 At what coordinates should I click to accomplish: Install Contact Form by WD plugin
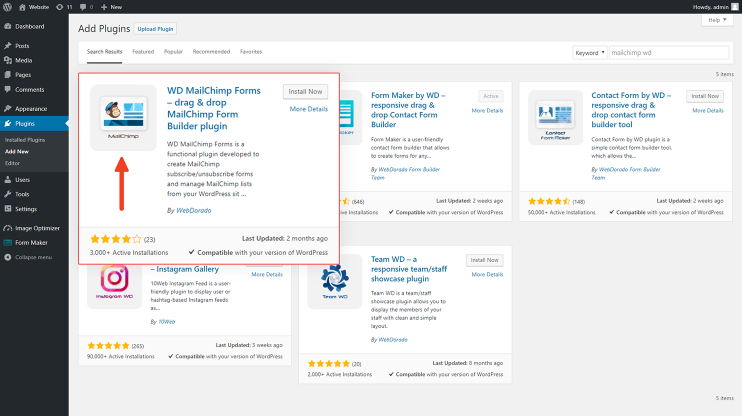(705, 96)
